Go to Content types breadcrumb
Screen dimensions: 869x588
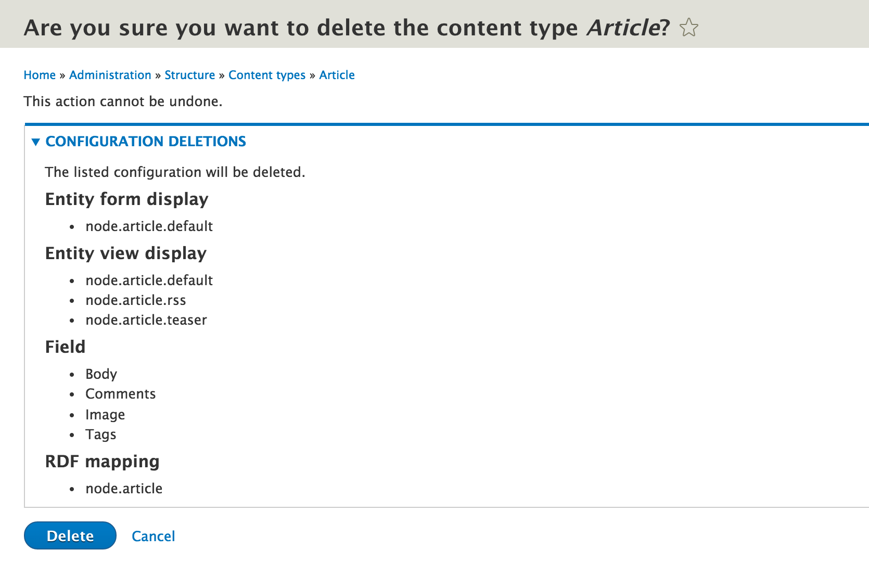coord(267,75)
